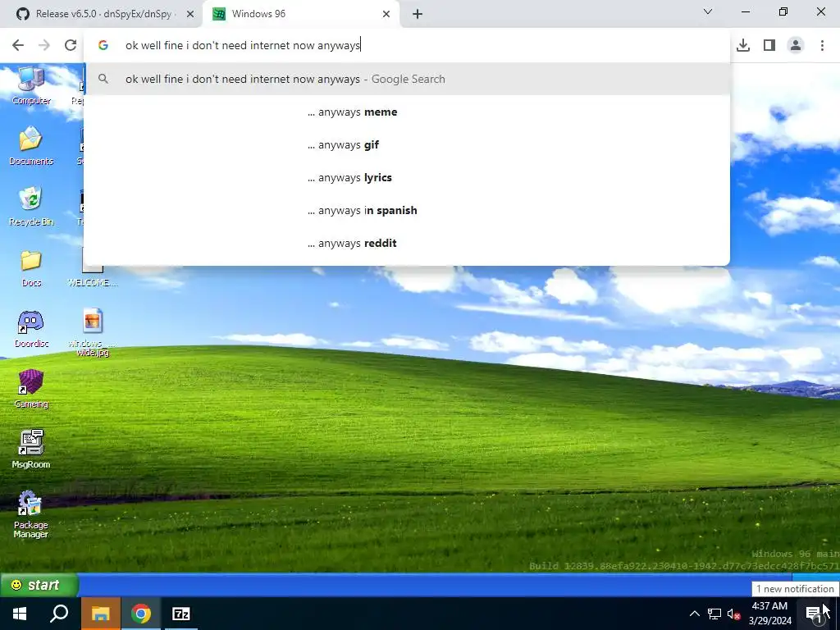The width and height of the screenshot is (840, 630).
Task: Launch the Doordisc shortcut
Action: (x=31, y=328)
